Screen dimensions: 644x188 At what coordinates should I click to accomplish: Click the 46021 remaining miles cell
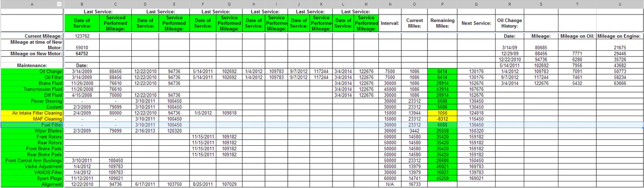442,166
